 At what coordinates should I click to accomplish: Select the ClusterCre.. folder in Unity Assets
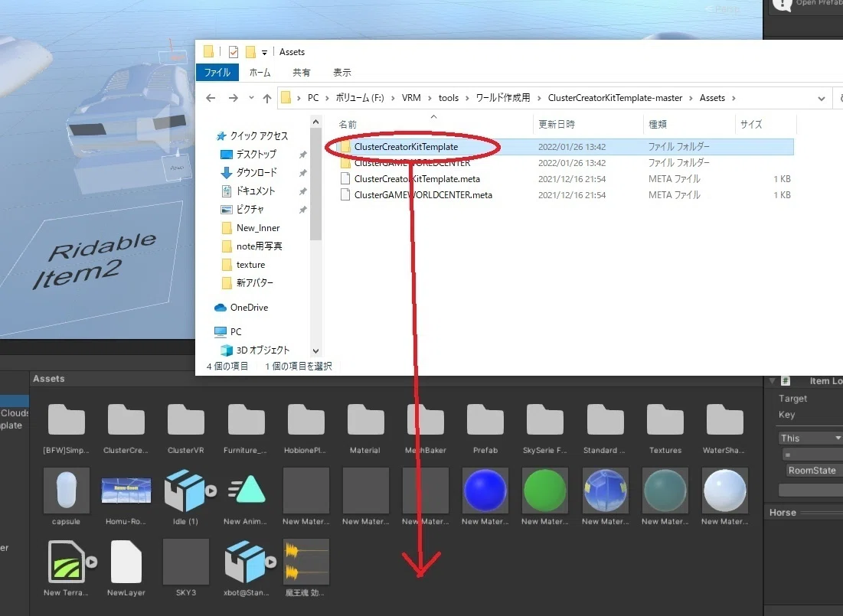click(x=126, y=429)
